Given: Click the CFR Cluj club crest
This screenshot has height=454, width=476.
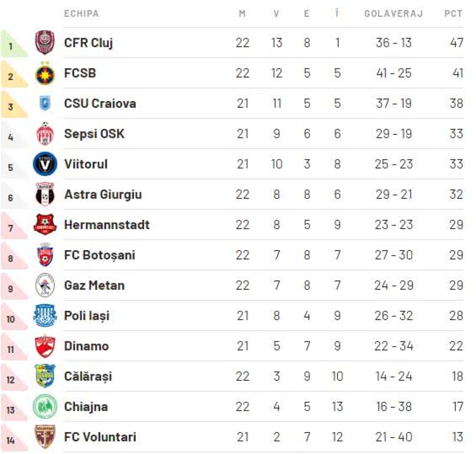Looking at the screenshot, I should (45, 42).
